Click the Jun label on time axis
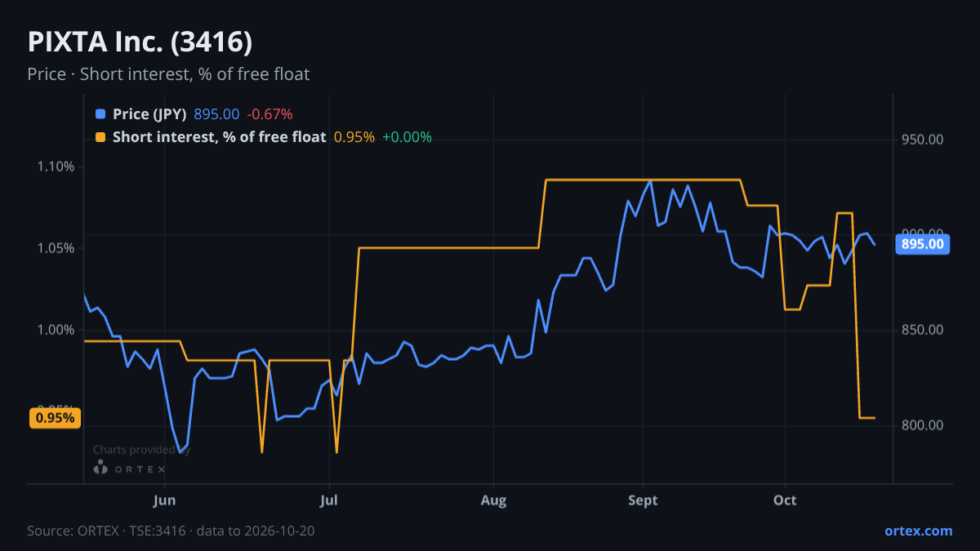The height and width of the screenshot is (551, 980). click(x=165, y=500)
